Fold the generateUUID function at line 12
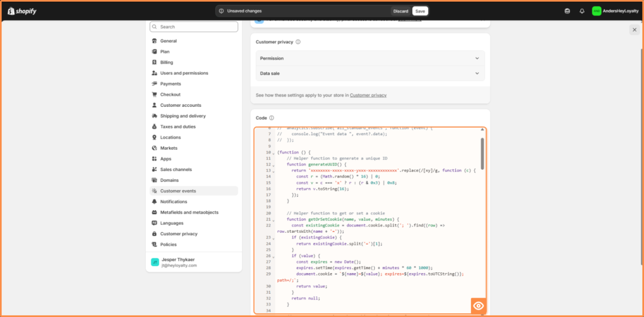644x317 pixels. click(274, 165)
